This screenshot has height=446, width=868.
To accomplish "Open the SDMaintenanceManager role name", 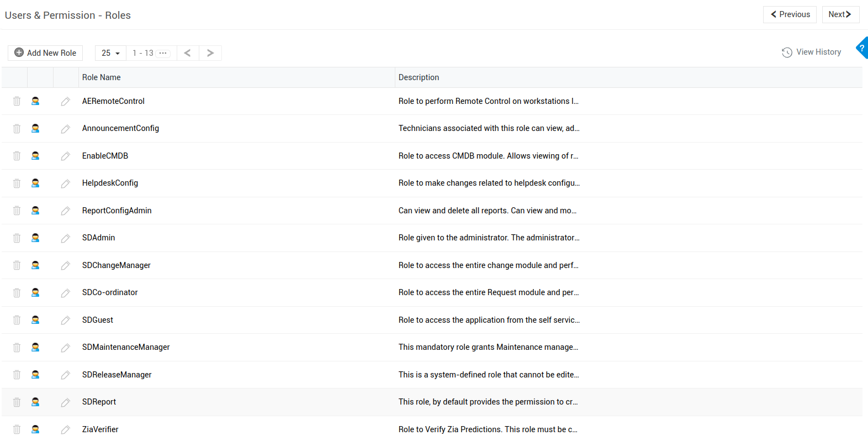I will point(126,347).
